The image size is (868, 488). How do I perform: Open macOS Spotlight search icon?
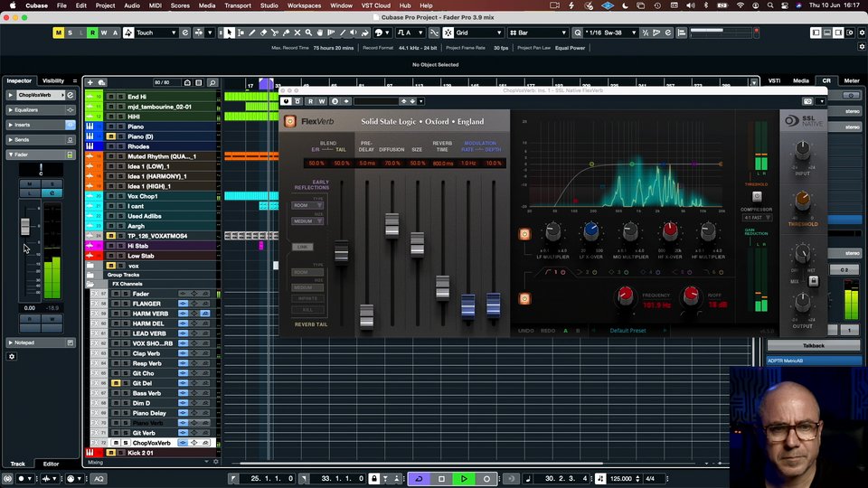(x=770, y=5)
